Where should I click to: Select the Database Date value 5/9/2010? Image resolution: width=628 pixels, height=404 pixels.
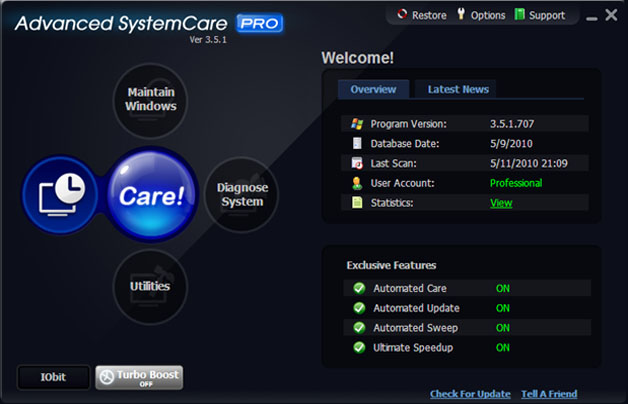(511, 143)
